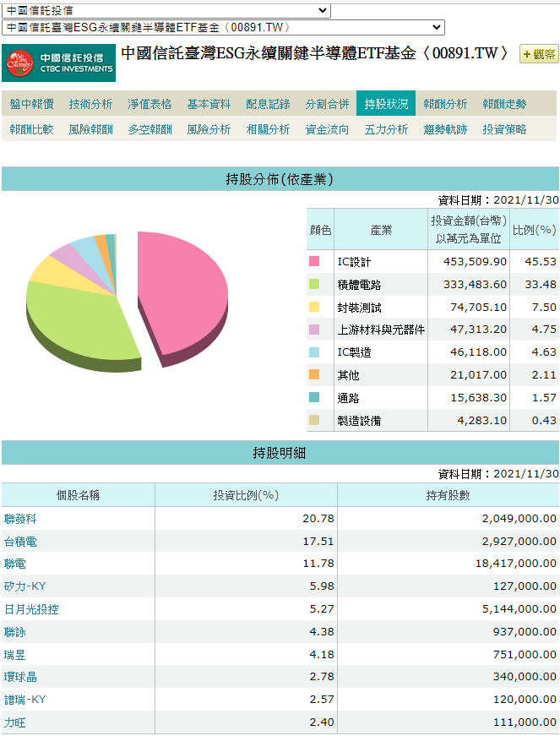Open the 報酬比較 tab
560x736 pixels.
32,129
